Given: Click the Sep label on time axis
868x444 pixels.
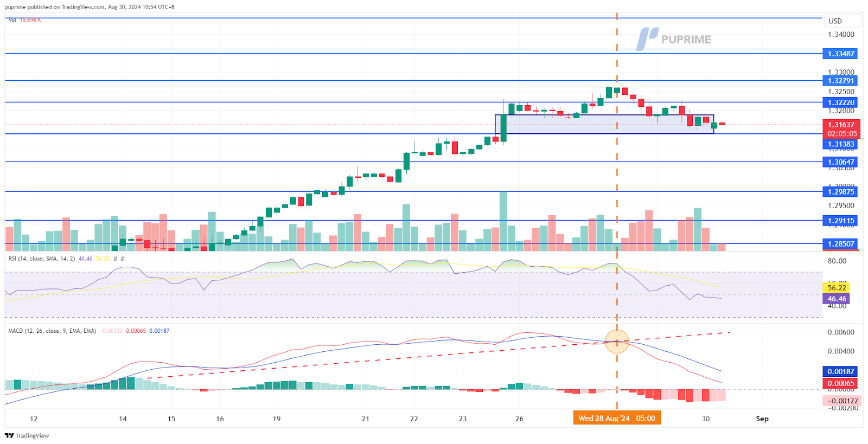Looking at the screenshot, I should click(762, 419).
